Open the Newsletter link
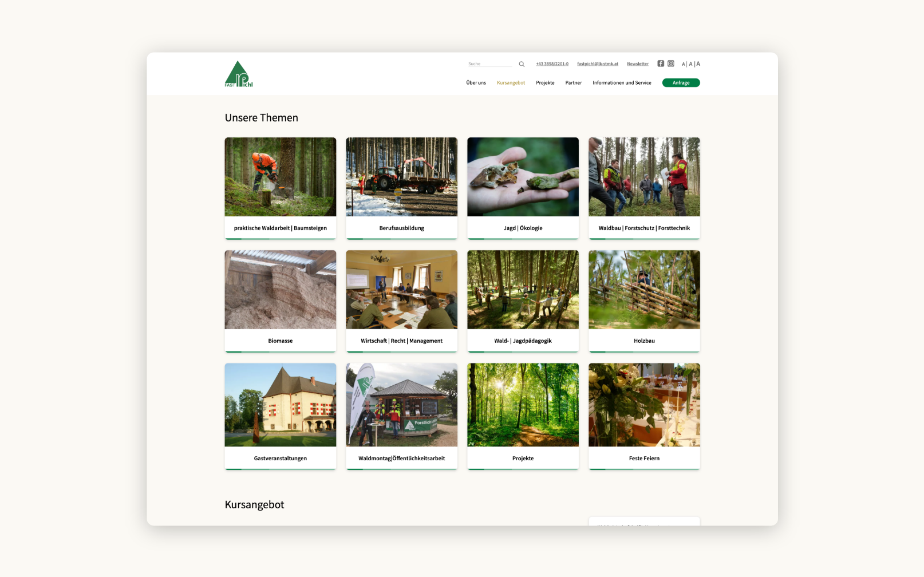Image resolution: width=924 pixels, height=577 pixels. 637,64
